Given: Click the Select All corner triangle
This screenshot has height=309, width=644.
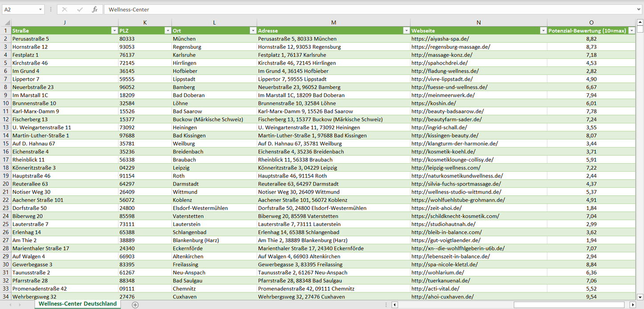Looking at the screenshot, I should (7, 23).
